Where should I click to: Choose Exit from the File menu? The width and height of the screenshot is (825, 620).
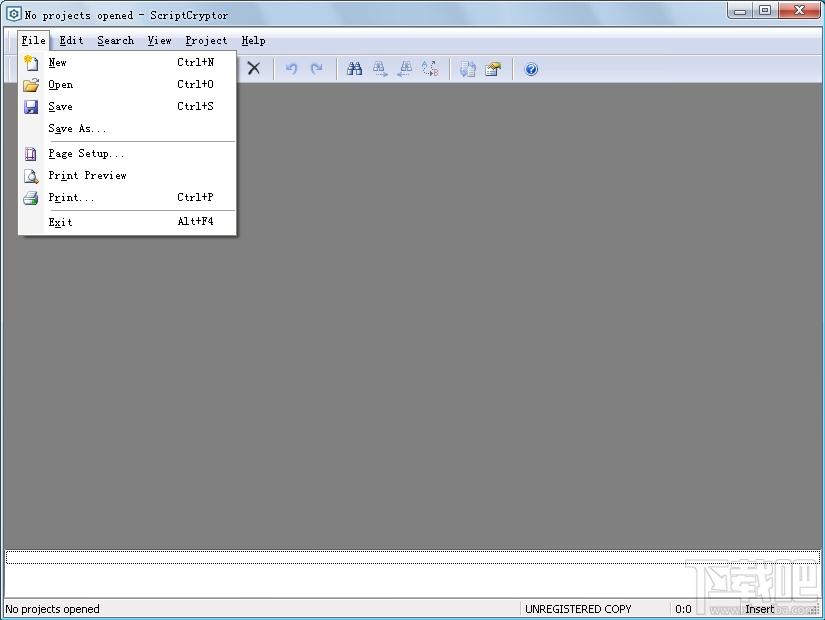point(127,222)
